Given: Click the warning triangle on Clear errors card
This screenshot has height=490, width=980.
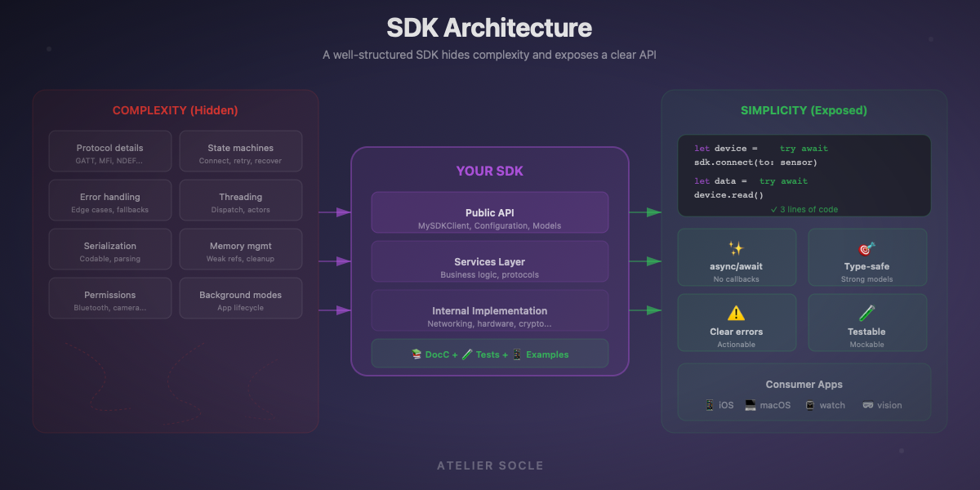Looking at the screenshot, I should coord(737,311).
